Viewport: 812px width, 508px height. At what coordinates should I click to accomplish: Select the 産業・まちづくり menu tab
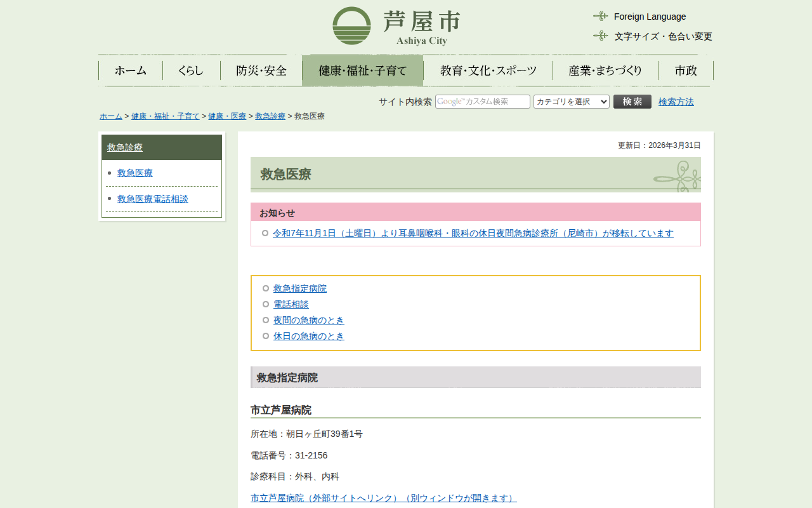605,70
